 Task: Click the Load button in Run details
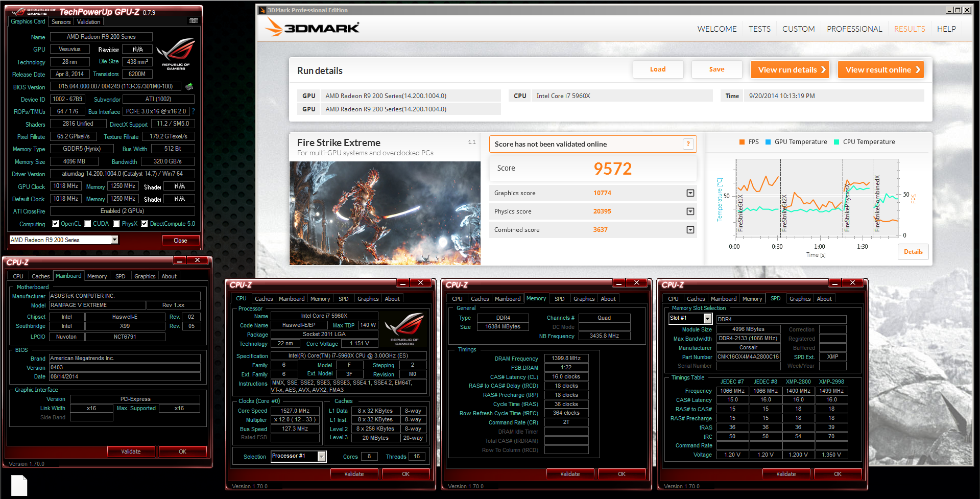click(x=658, y=69)
